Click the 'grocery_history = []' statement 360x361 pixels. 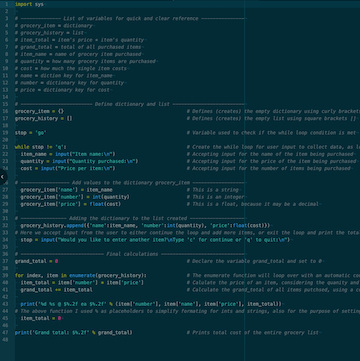click(x=44, y=118)
